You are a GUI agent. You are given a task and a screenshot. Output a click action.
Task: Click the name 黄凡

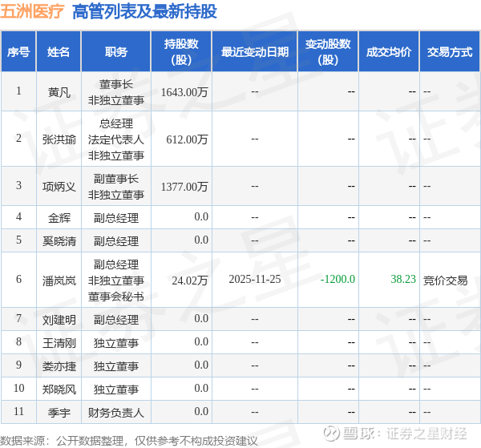[x=59, y=91]
